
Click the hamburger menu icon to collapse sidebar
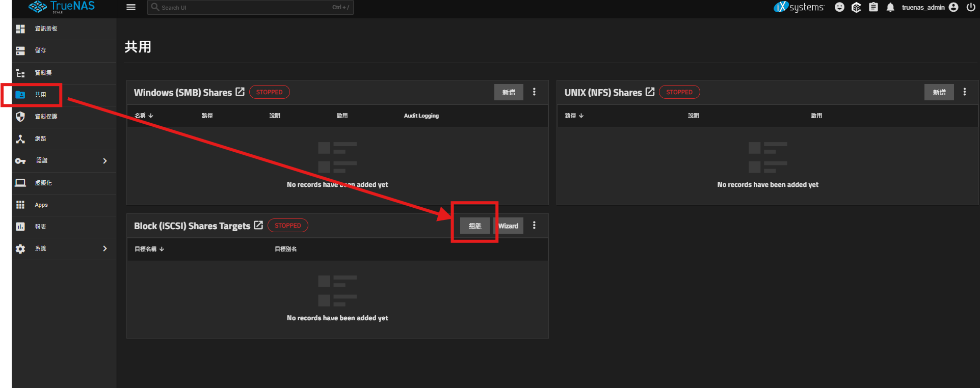(131, 7)
